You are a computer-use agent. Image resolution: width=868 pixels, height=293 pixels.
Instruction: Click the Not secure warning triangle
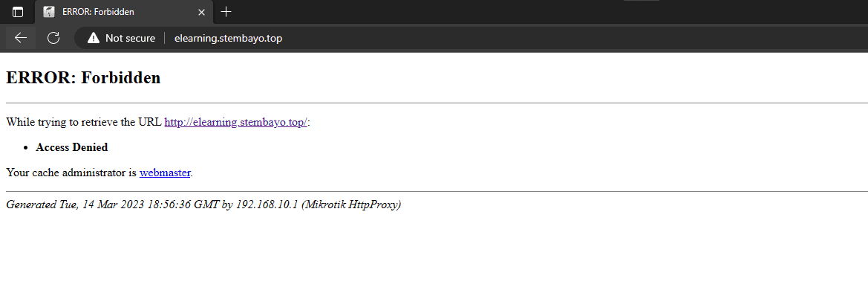[x=94, y=38]
